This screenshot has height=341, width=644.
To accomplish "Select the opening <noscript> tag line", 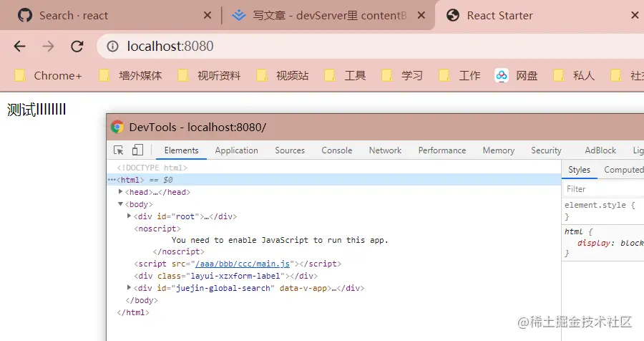I will [157, 229].
